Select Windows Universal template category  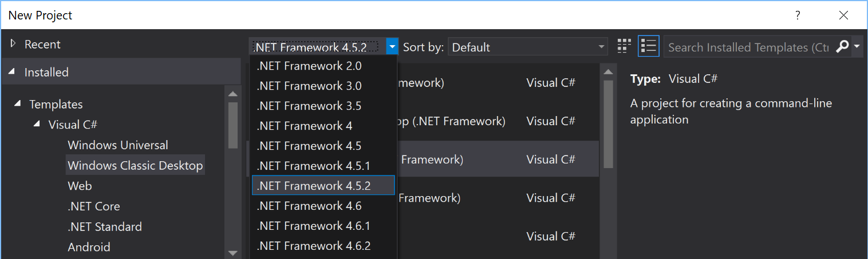(118, 145)
